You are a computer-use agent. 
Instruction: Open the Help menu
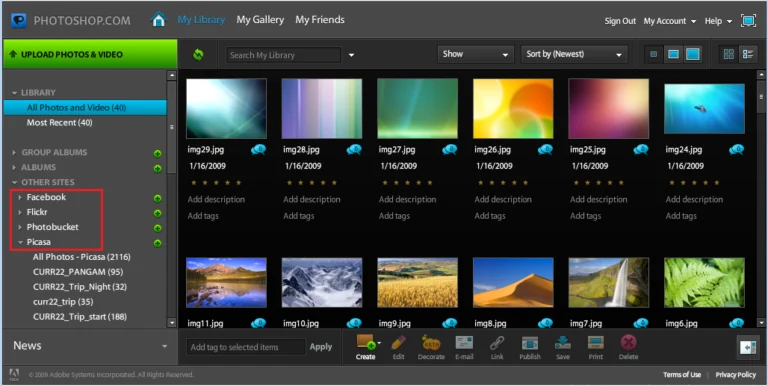pos(718,21)
